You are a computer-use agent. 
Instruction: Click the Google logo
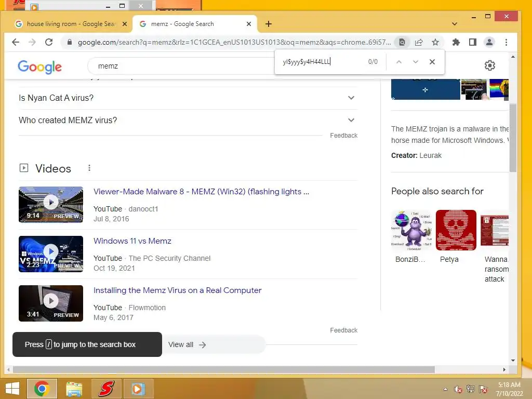pyautogui.click(x=39, y=66)
